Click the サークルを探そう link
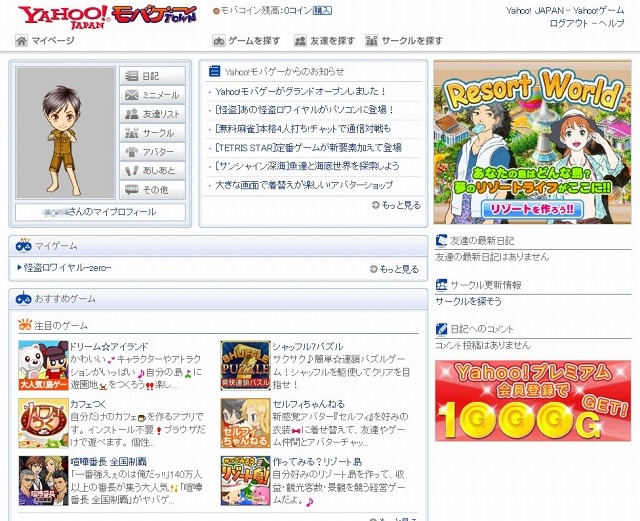The image size is (640, 521). click(468, 302)
